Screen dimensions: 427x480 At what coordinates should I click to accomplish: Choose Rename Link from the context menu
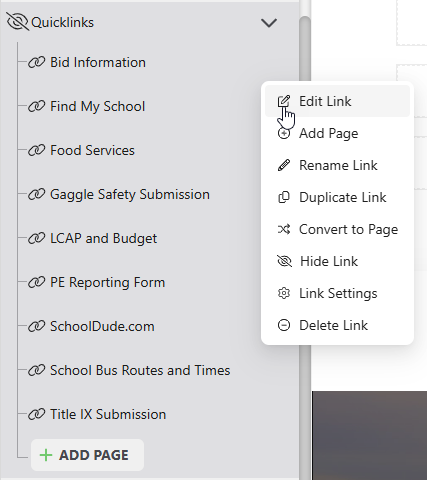(x=337, y=165)
